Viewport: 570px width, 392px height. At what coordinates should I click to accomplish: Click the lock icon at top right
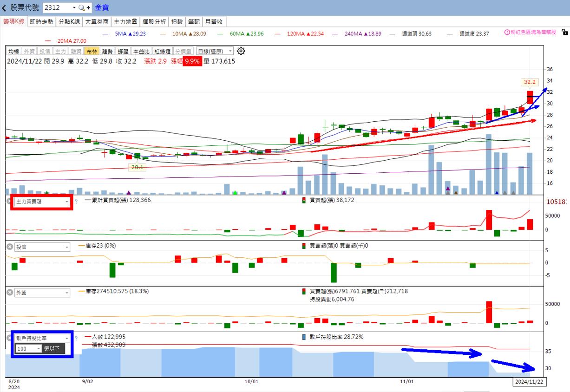click(564, 33)
